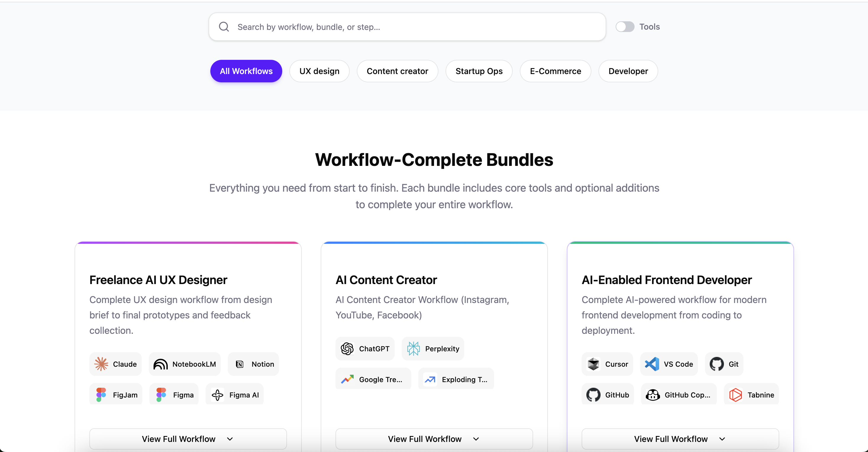The height and width of the screenshot is (452, 868).
Task: Toggle the Tools switch on
Action: point(625,27)
